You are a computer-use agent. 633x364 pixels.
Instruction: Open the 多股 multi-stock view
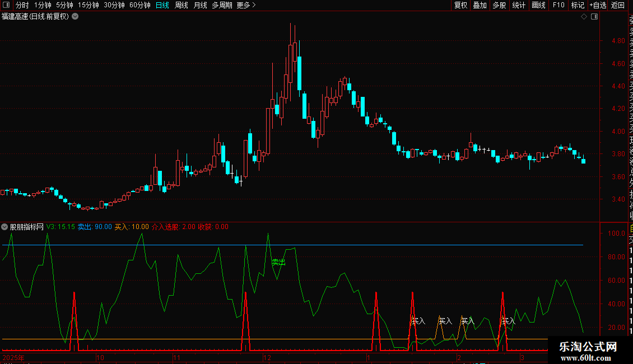point(499,5)
